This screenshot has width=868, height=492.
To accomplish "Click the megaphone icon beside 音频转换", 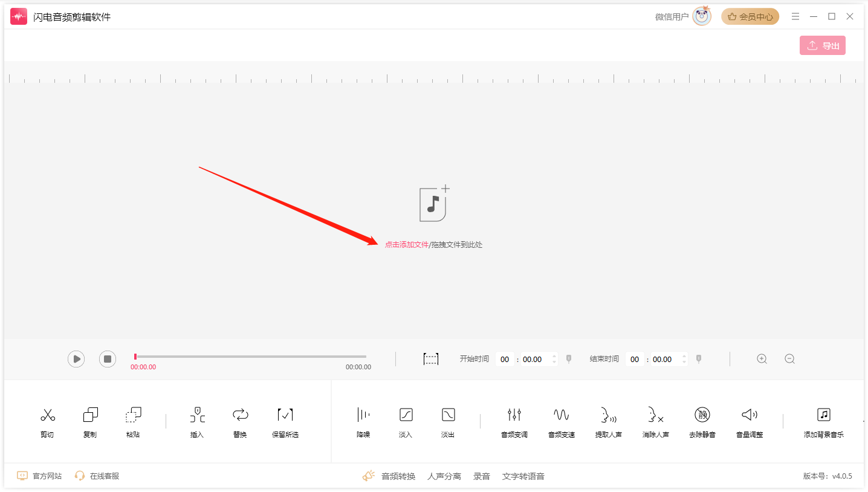I will pos(369,476).
